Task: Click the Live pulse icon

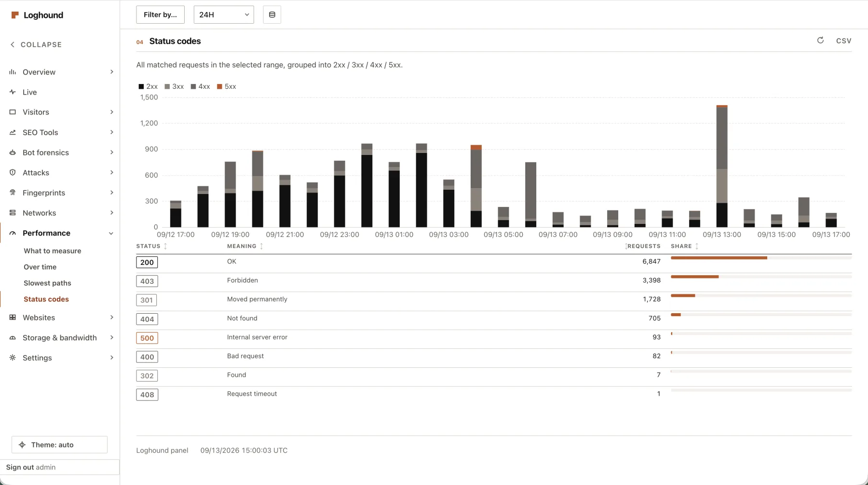Action: click(x=13, y=92)
